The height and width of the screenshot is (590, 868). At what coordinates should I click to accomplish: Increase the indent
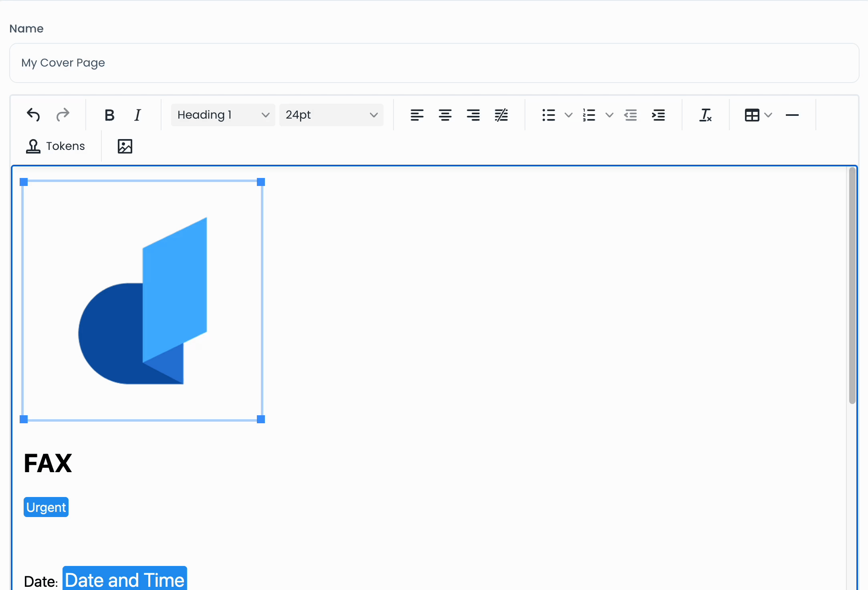coord(658,115)
